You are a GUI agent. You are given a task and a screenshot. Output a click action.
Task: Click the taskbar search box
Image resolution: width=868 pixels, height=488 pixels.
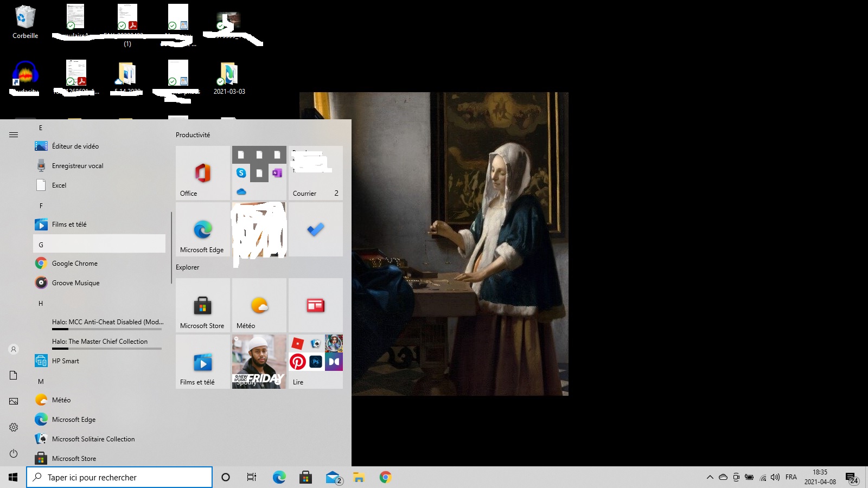tap(119, 477)
